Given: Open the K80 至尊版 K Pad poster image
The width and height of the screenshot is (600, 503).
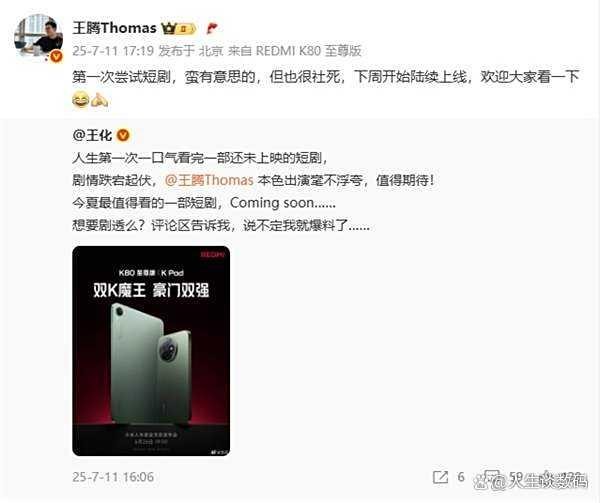Looking at the screenshot, I should 151,351.
